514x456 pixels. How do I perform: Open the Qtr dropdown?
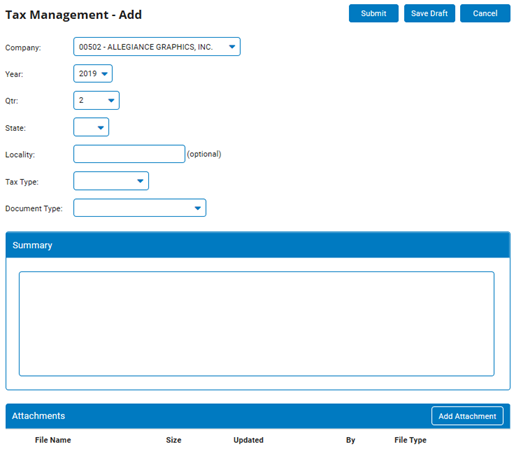[96, 100]
